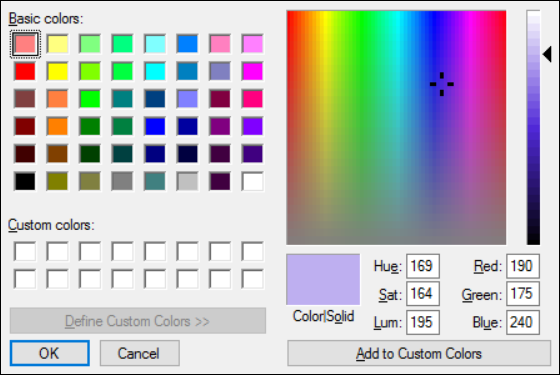The image size is (560, 375).
Task: Select the last custom color slot in the bottom row
Action: click(252, 279)
